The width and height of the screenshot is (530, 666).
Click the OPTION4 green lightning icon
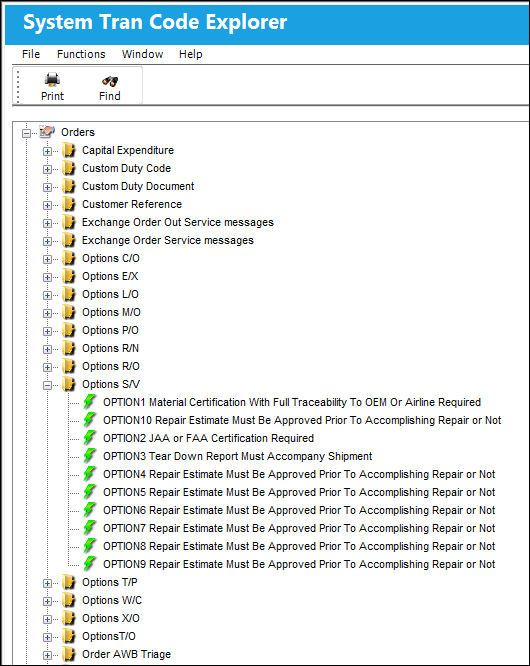coord(90,474)
